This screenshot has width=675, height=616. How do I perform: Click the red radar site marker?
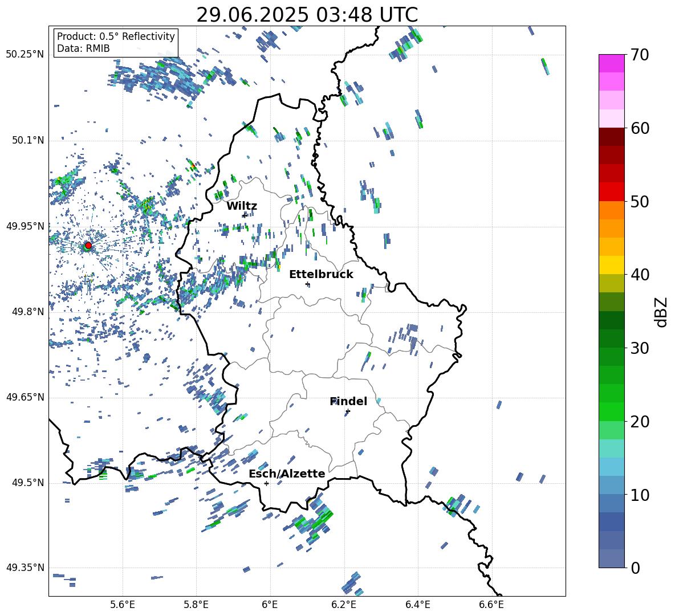88,245
